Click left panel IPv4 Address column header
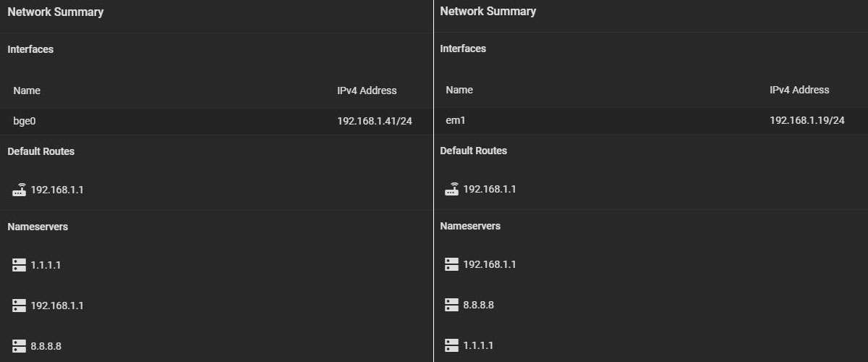The width and height of the screenshot is (868, 362). tap(367, 90)
